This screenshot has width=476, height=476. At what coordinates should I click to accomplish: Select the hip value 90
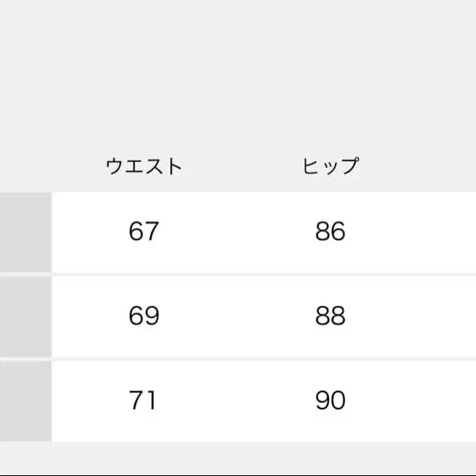coord(330,400)
